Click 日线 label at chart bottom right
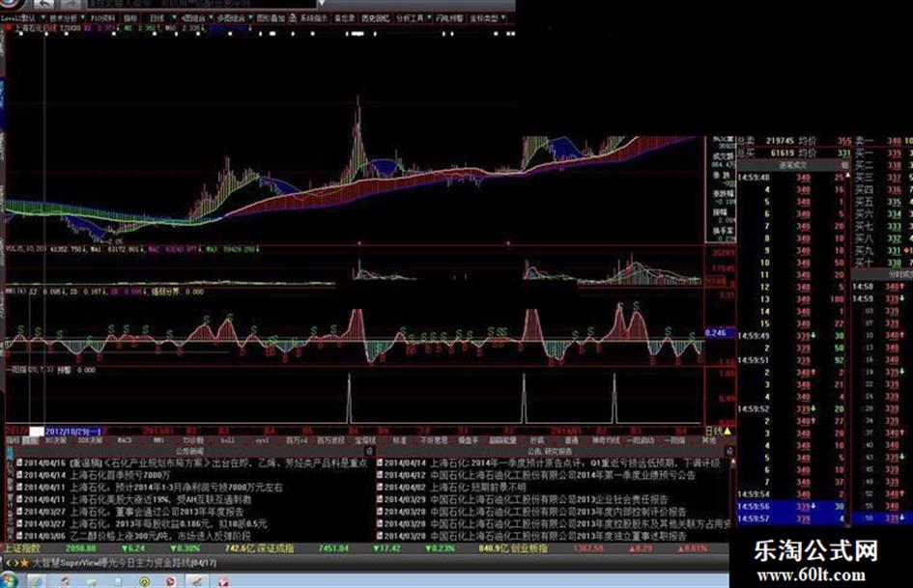913x588 pixels. [713, 432]
